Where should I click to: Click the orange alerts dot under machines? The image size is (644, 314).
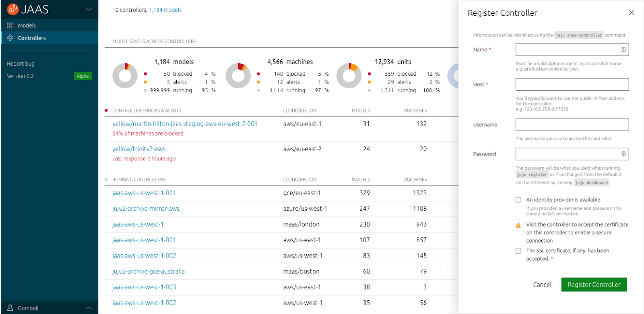point(258,82)
